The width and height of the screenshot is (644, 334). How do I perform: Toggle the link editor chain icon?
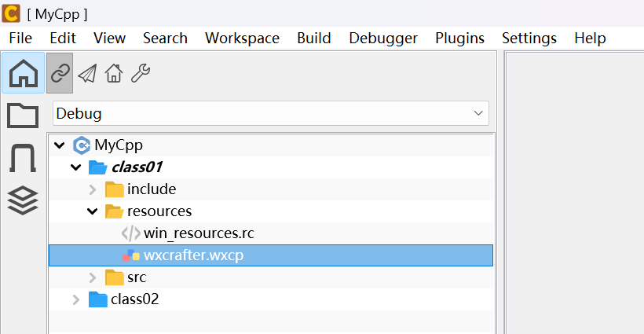coord(60,73)
